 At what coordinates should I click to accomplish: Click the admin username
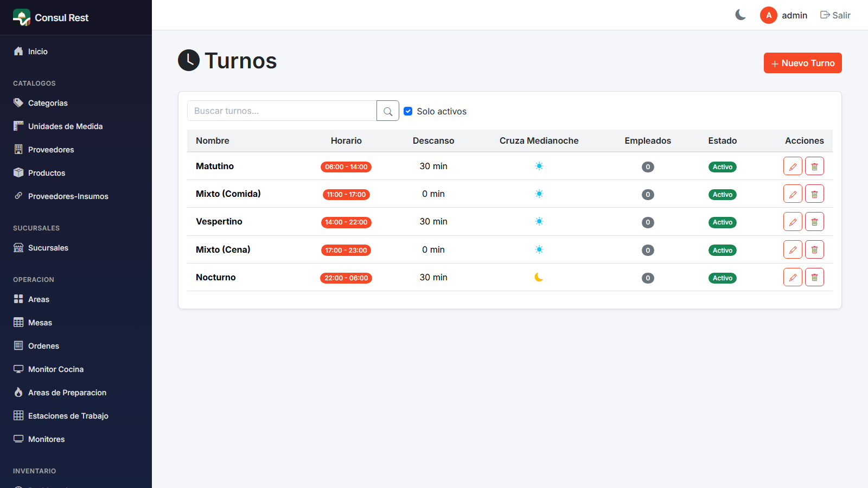(795, 15)
